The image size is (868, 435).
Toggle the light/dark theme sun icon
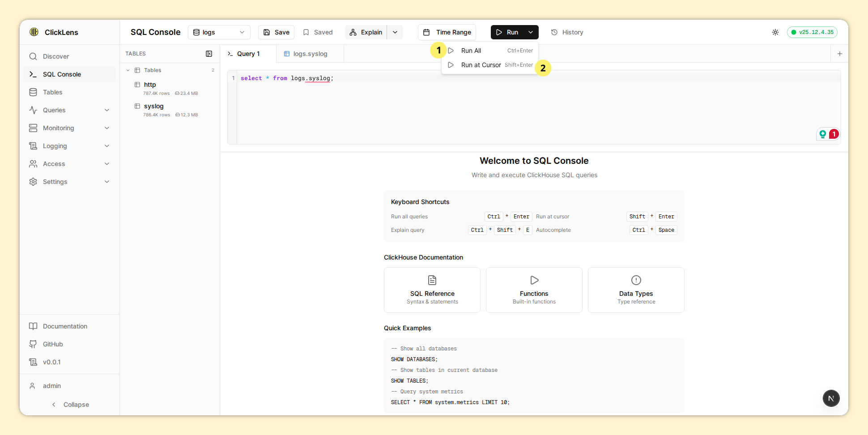tap(775, 32)
